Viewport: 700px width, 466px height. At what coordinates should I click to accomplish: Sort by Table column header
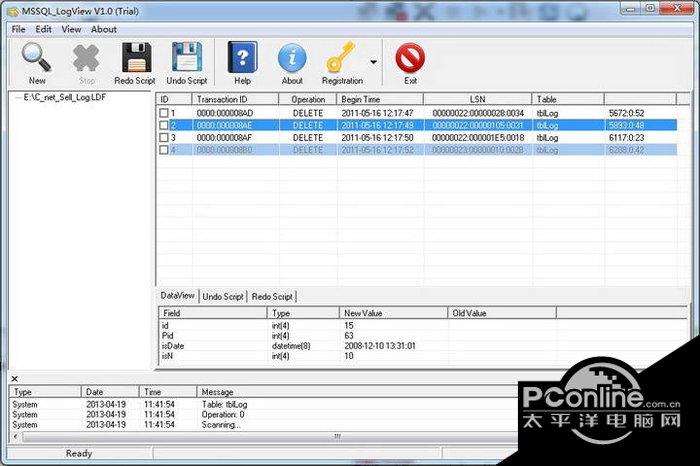pyautogui.click(x=568, y=99)
